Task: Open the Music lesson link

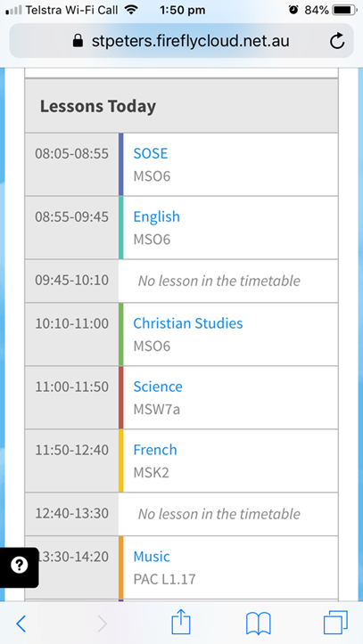Action: 152,557
